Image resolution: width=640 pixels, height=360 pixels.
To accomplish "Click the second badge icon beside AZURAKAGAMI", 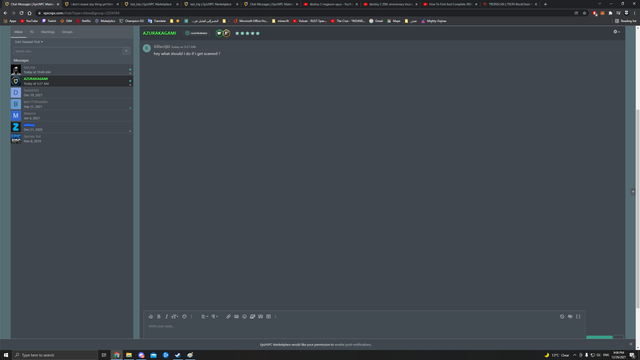I will [x=227, y=33].
